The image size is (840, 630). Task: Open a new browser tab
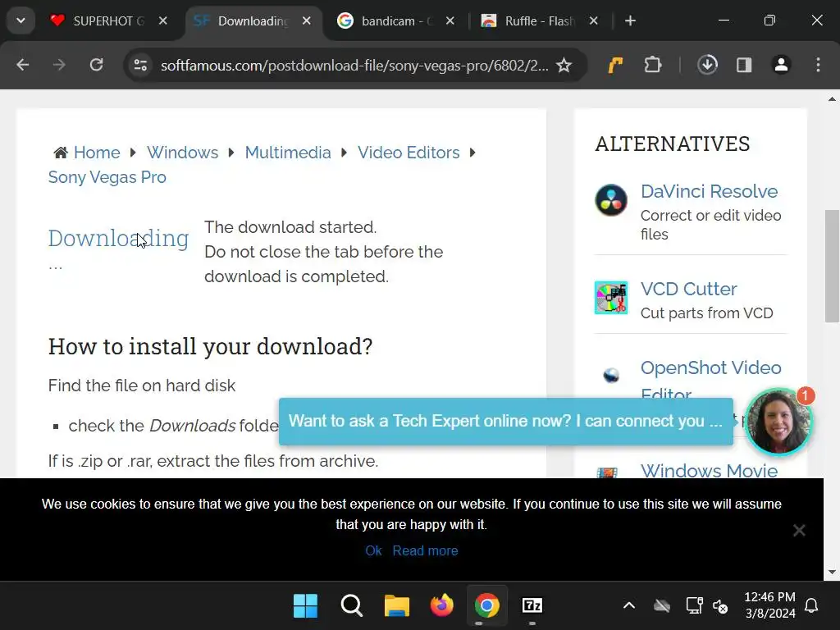[x=631, y=21]
